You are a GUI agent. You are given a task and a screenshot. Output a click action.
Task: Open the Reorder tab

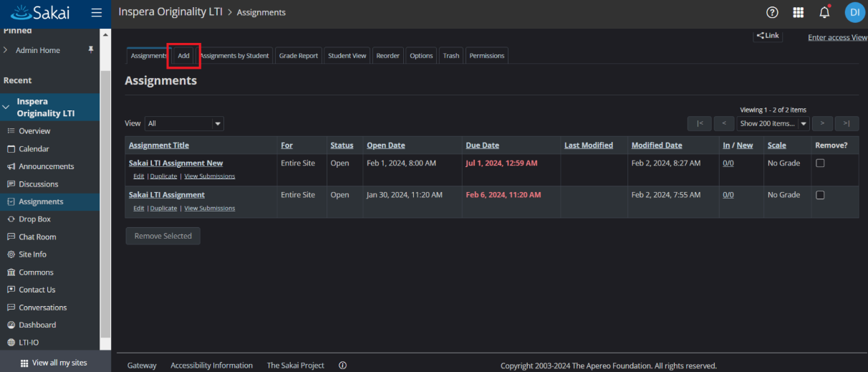(x=388, y=55)
